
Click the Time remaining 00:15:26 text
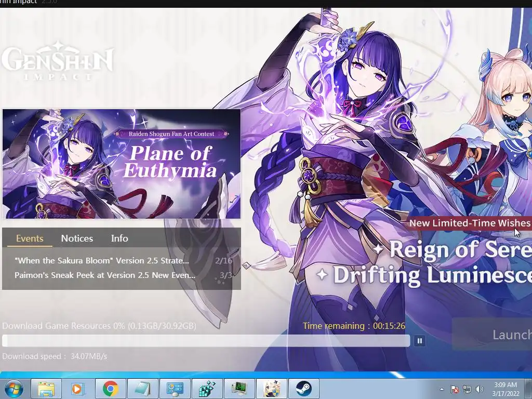(354, 326)
